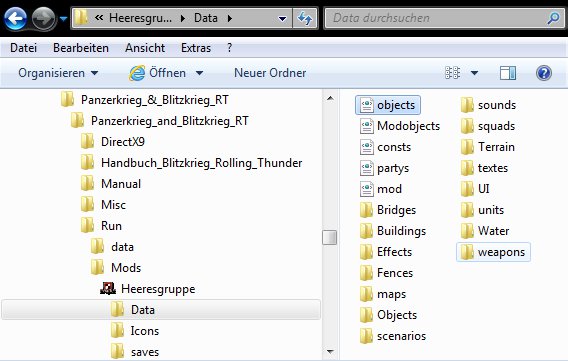Click the Water folder name
Image resolution: width=568 pixels, height=361 pixels.
click(493, 231)
